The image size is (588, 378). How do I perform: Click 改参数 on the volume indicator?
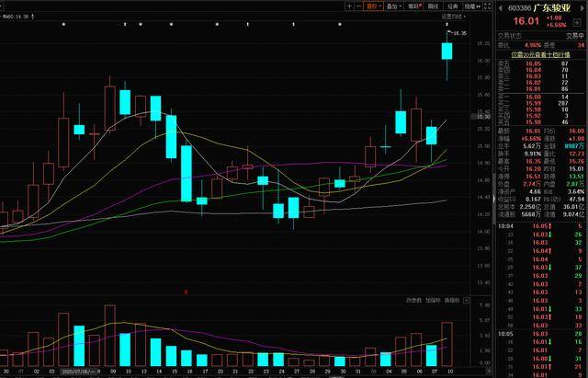click(x=414, y=301)
